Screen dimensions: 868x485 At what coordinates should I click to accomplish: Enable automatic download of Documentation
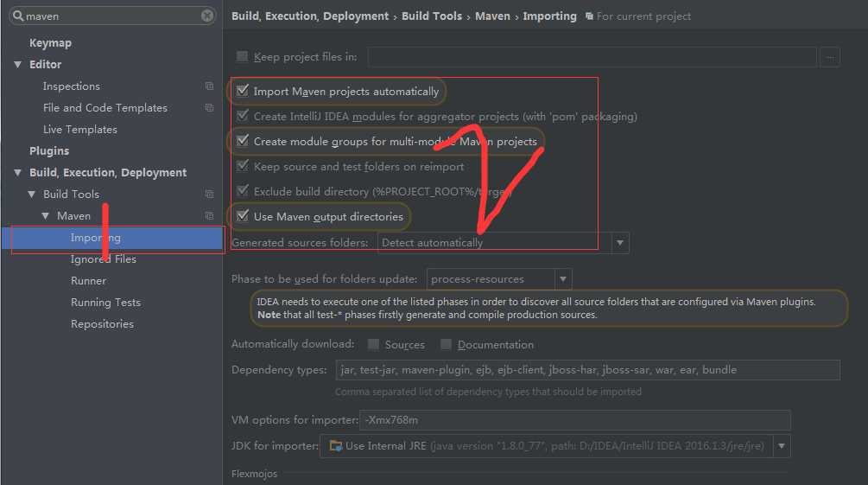tap(446, 344)
